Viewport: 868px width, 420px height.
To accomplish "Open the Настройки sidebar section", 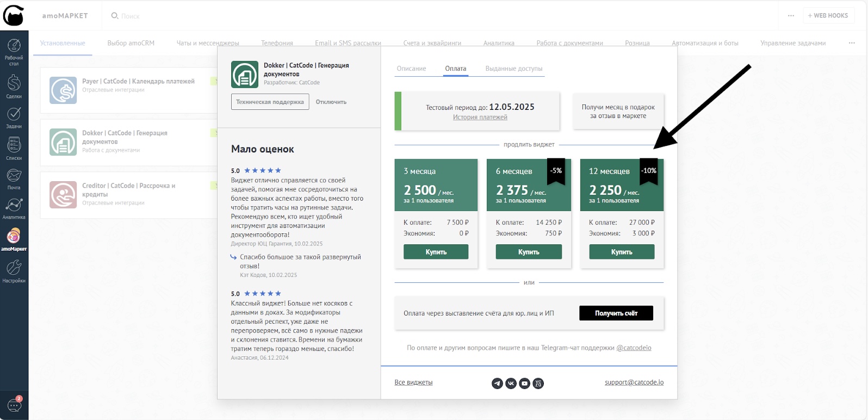I will pos(14,271).
